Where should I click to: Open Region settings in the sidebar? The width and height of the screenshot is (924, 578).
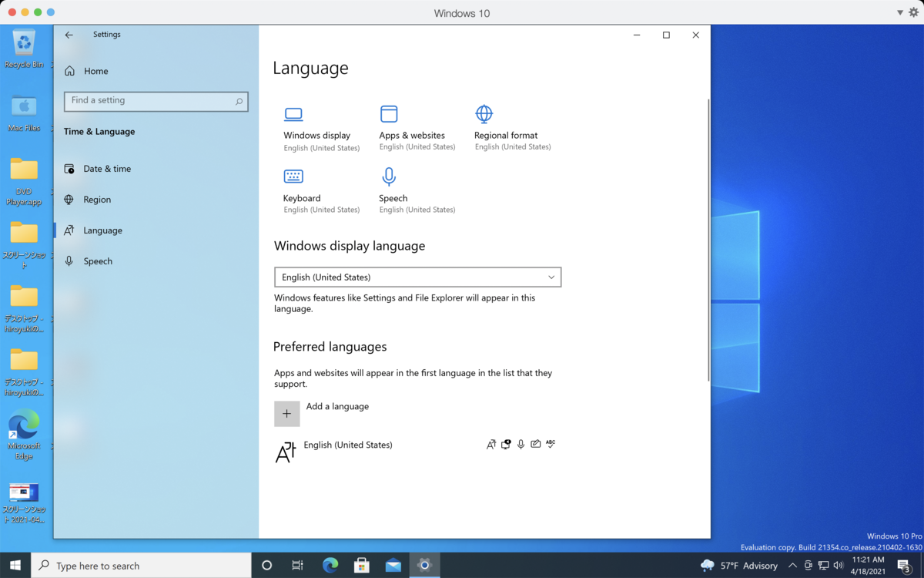tap(89, 200)
